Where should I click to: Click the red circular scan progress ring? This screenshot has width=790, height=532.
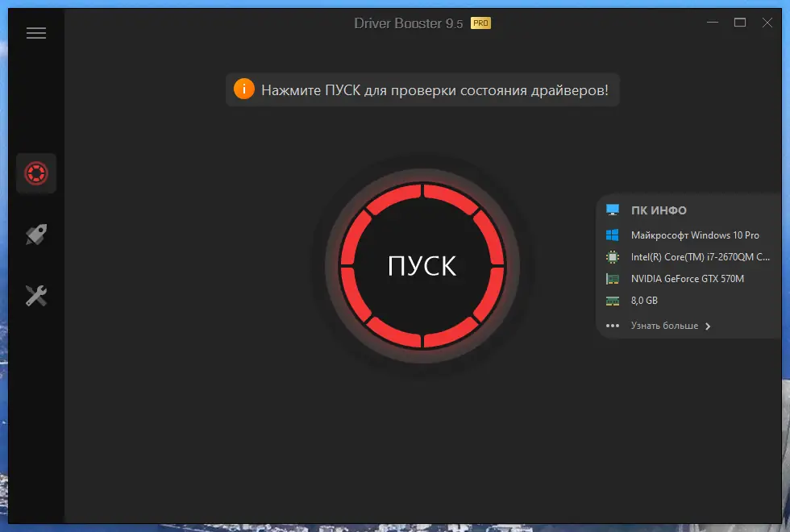423,193
